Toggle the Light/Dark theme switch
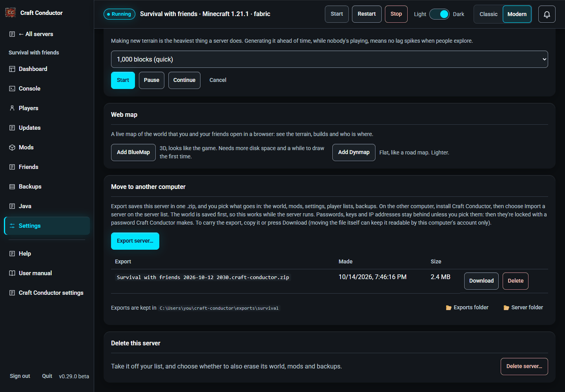This screenshot has height=392, width=565. [x=439, y=14]
